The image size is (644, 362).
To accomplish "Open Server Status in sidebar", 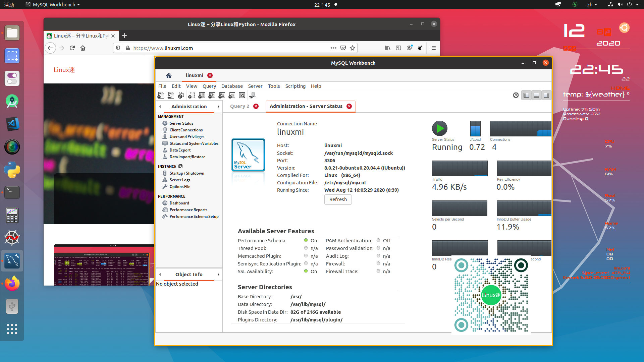I will [181, 123].
